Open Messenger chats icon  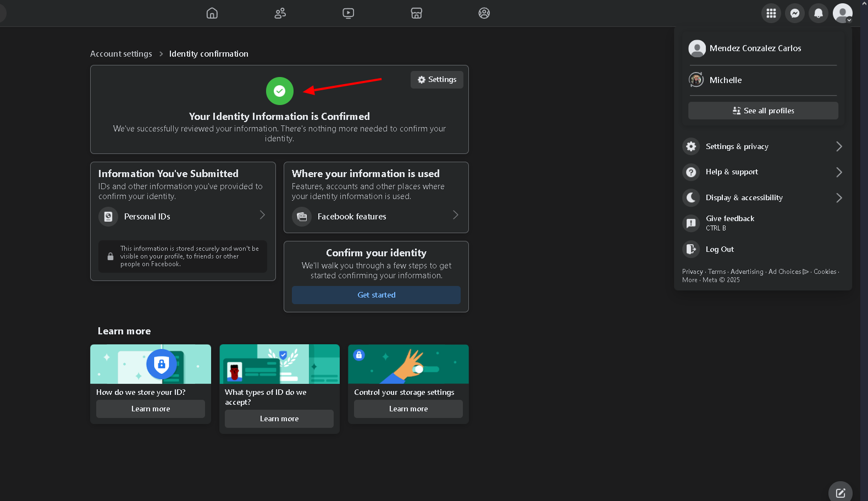click(794, 13)
